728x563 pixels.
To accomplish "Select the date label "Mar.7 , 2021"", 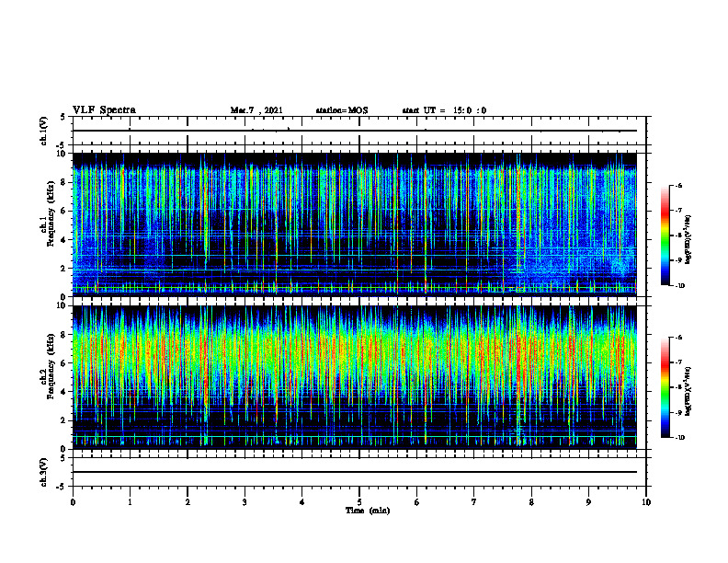I will click(x=256, y=110).
